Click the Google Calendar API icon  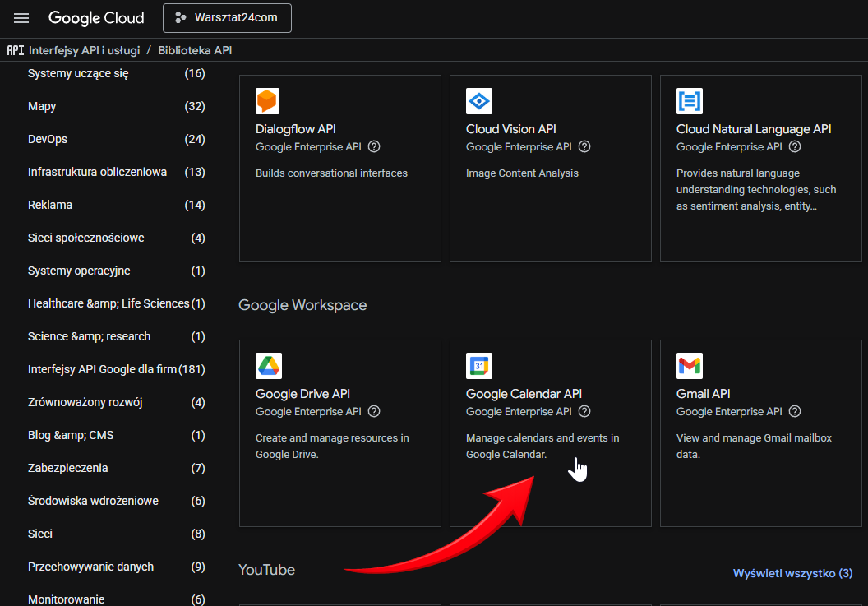(x=478, y=366)
